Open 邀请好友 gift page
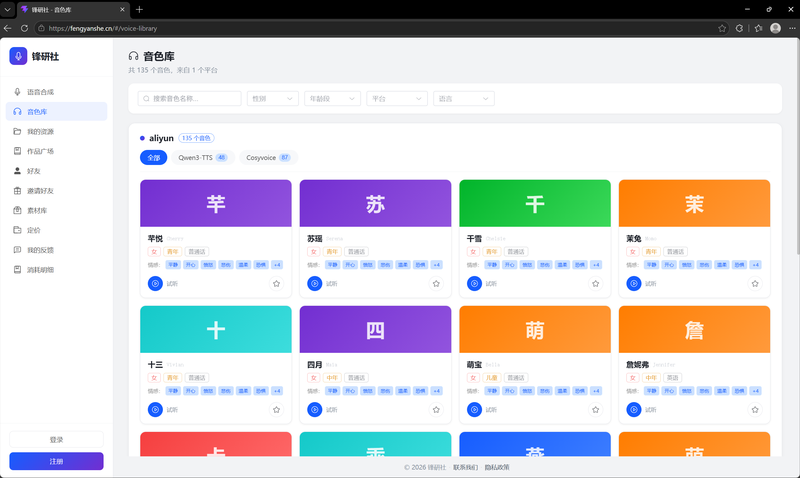This screenshot has height=478, width=800. [57, 190]
